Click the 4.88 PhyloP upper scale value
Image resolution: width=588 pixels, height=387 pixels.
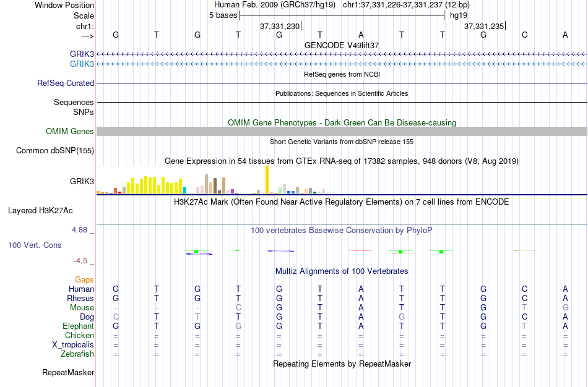pyautogui.click(x=79, y=229)
